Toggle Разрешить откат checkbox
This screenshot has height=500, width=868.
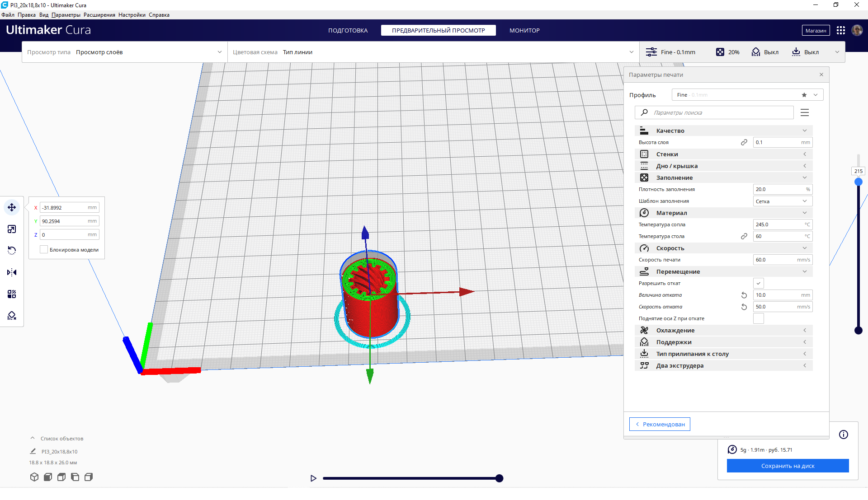pyautogui.click(x=759, y=283)
